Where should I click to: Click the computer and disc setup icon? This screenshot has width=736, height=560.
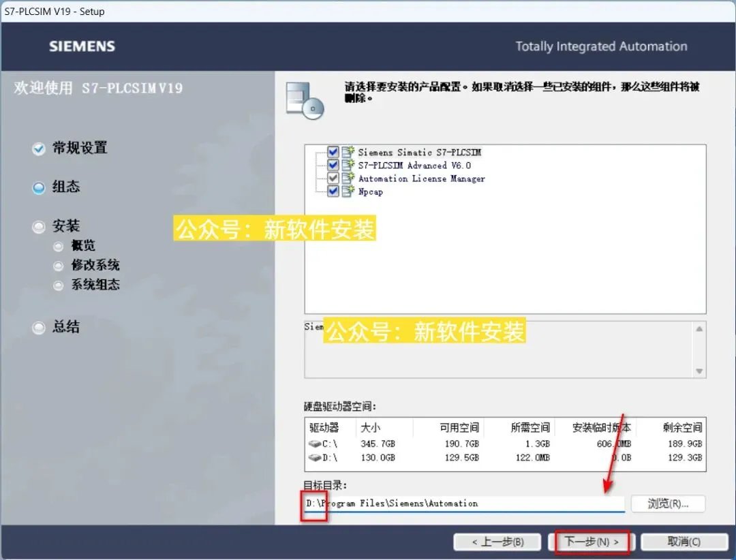coord(305,100)
